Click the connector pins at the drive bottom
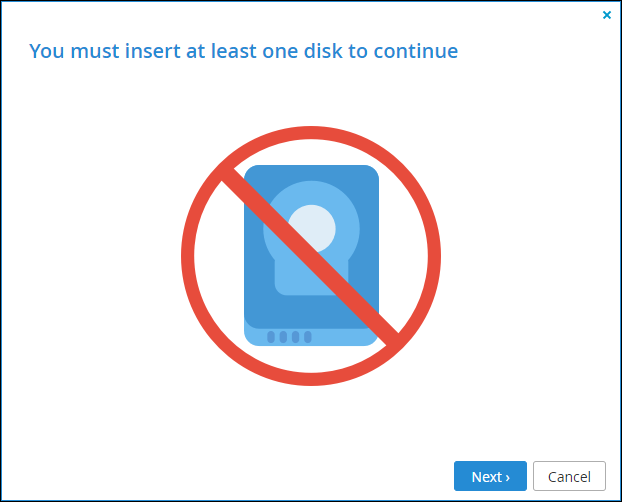Viewport: 622px width, 502px height. pyautogui.click(x=289, y=337)
